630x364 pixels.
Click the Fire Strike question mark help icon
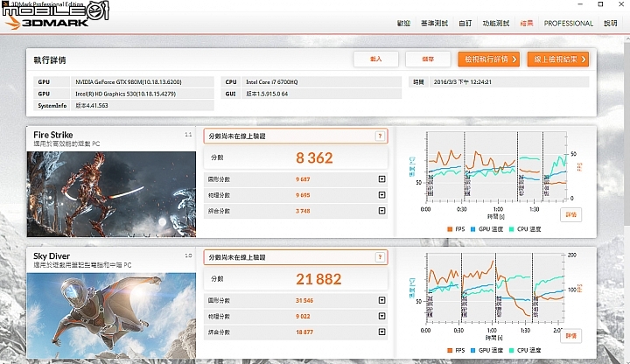pos(380,136)
